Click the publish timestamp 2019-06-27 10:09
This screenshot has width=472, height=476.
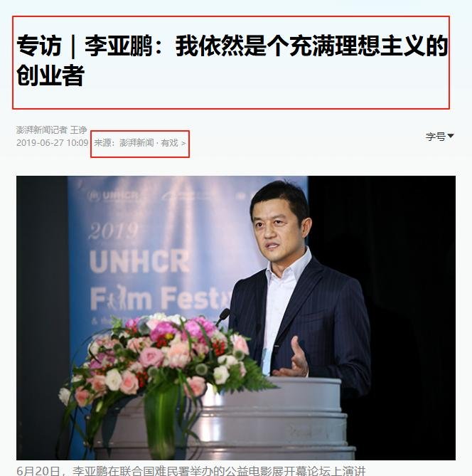52,143
